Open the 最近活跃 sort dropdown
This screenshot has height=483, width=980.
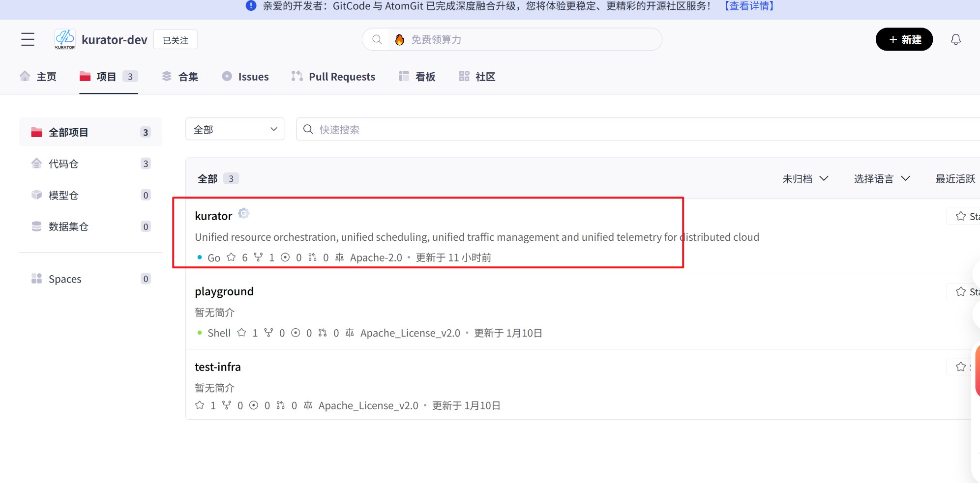pos(955,179)
